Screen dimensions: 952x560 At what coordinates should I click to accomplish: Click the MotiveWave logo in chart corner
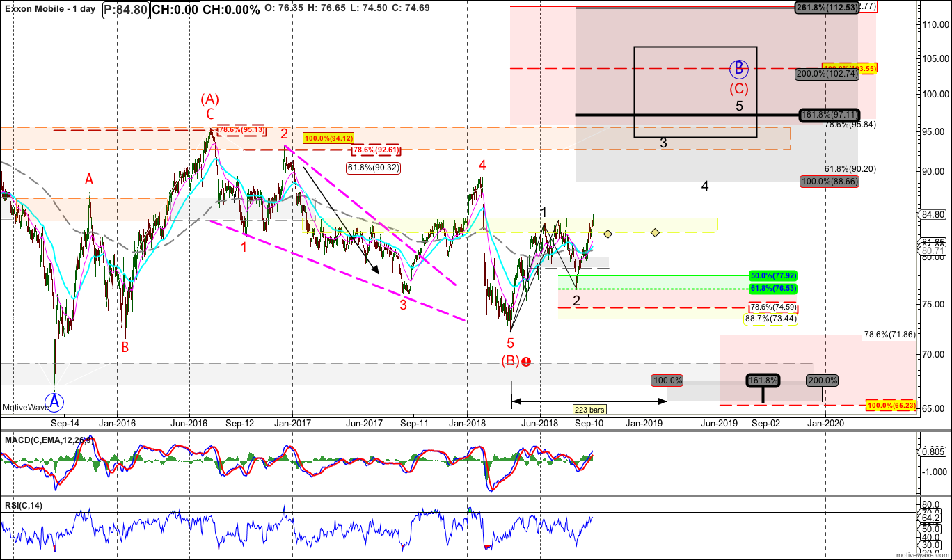point(26,408)
